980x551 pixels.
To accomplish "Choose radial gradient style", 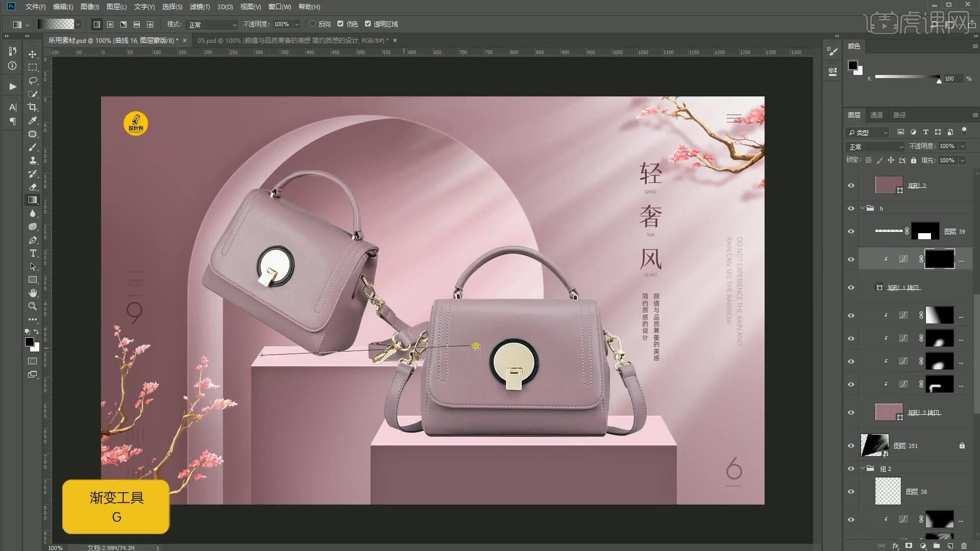I will (110, 24).
